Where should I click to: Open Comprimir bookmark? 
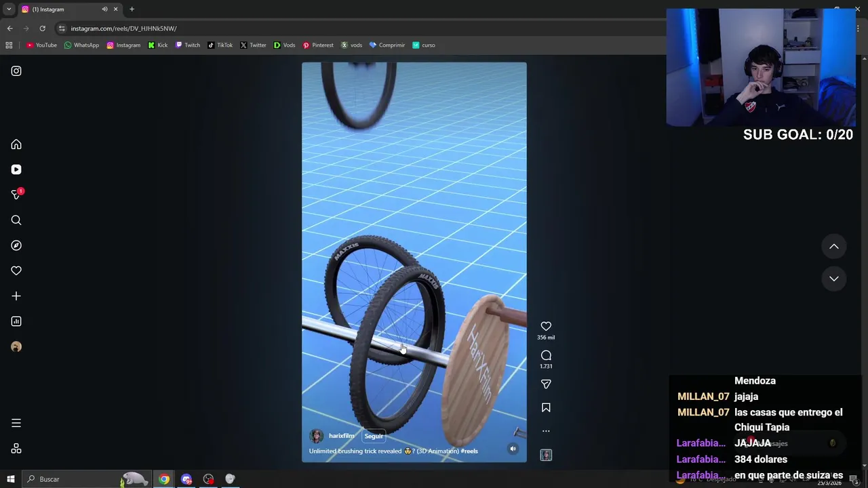pyautogui.click(x=387, y=45)
